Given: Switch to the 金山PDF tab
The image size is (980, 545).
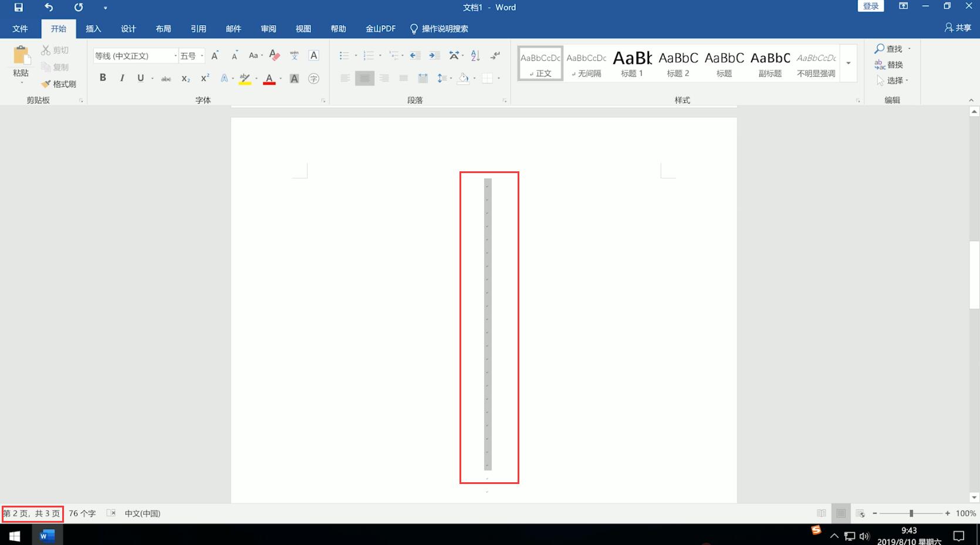Looking at the screenshot, I should coord(380,28).
